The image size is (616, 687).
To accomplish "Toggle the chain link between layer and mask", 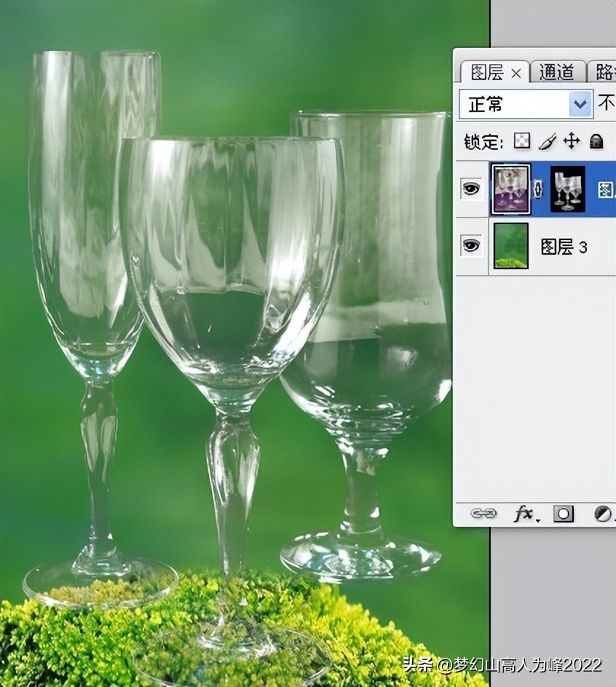I will (537, 188).
